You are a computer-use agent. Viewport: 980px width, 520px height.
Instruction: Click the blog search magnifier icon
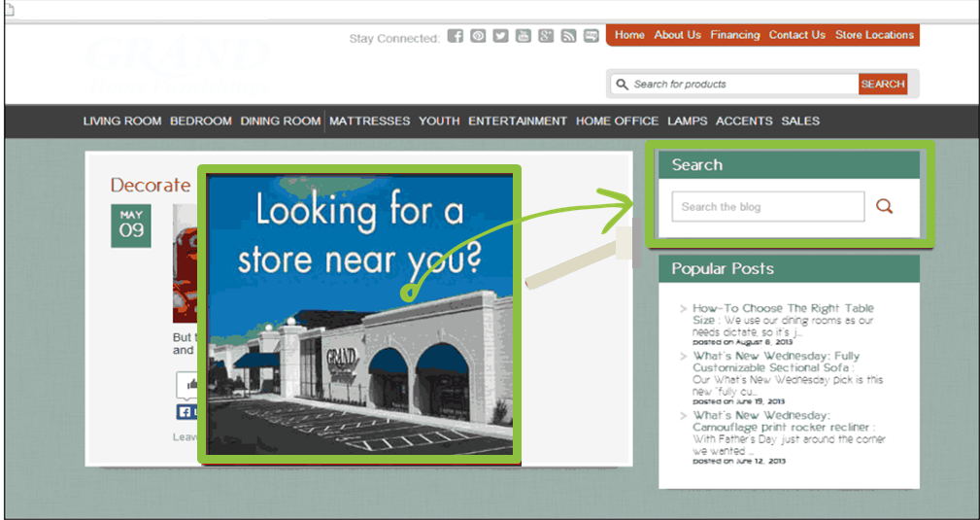(x=884, y=206)
